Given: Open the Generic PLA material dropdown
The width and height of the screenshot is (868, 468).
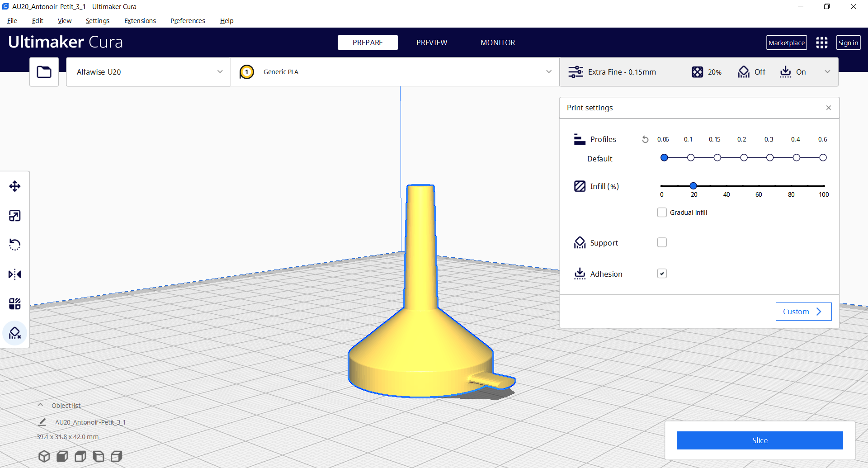Looking at the screenshot, I should coord(395,72).
